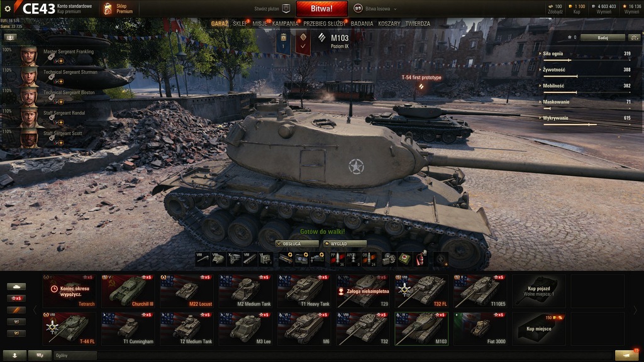
Task: Click the fire extinguisher consumable slot
Action: [421, 258]
